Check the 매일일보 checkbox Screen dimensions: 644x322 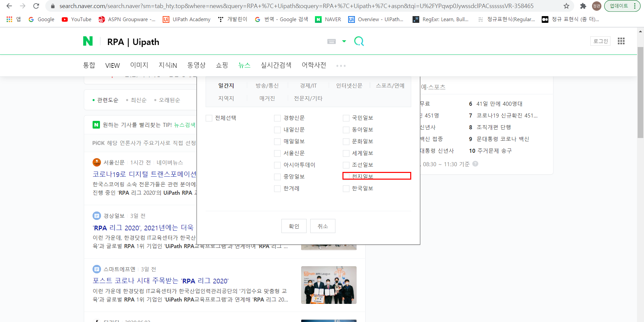tap(277, 141)
